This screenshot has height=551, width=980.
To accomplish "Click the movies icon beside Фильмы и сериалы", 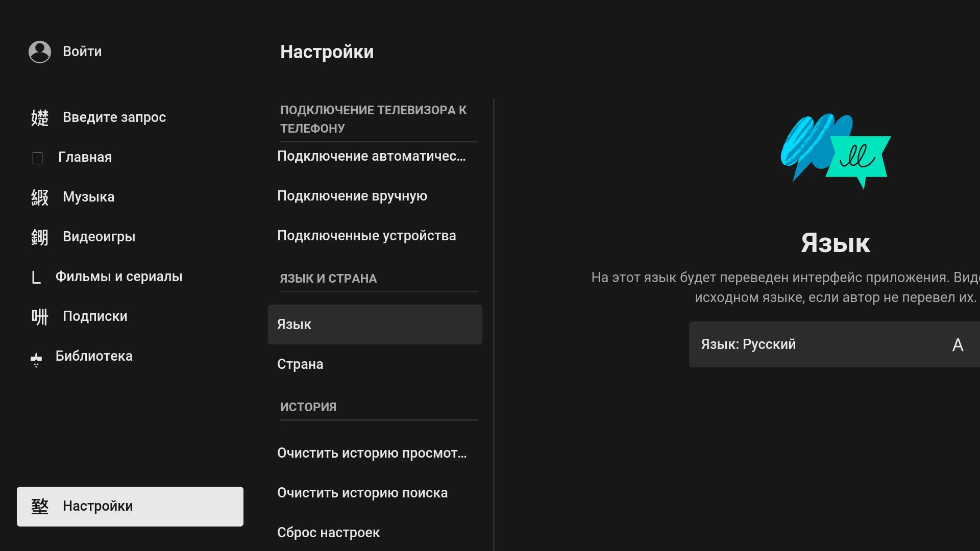I will click(x=36, y=278).
